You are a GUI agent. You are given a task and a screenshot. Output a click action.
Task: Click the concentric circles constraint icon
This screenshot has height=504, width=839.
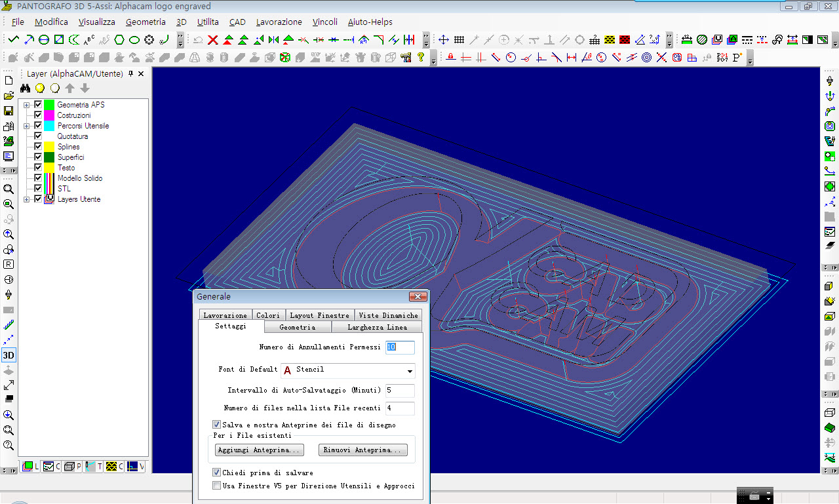point(647,58)
